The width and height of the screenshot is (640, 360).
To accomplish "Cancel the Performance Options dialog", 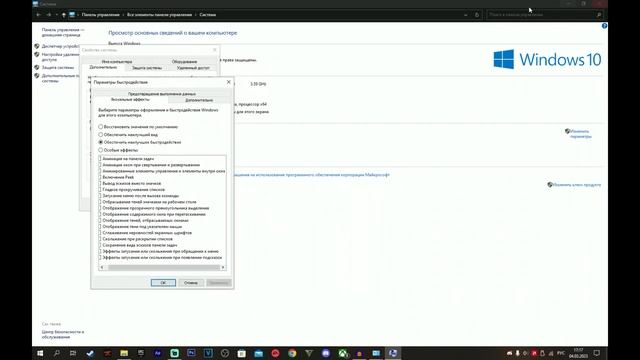I will pyautogui.click(x=191, y=282).
